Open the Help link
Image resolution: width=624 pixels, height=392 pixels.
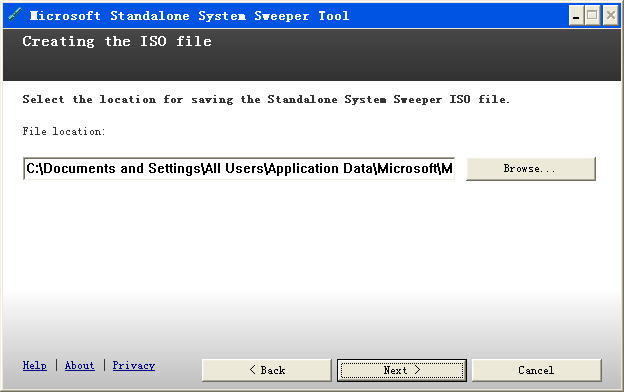pos(35,365)
